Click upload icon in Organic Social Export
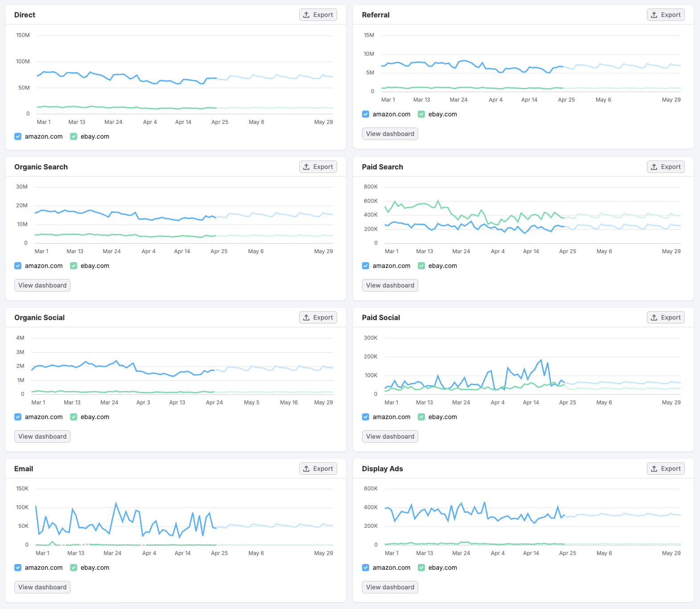 coord(306,317)
